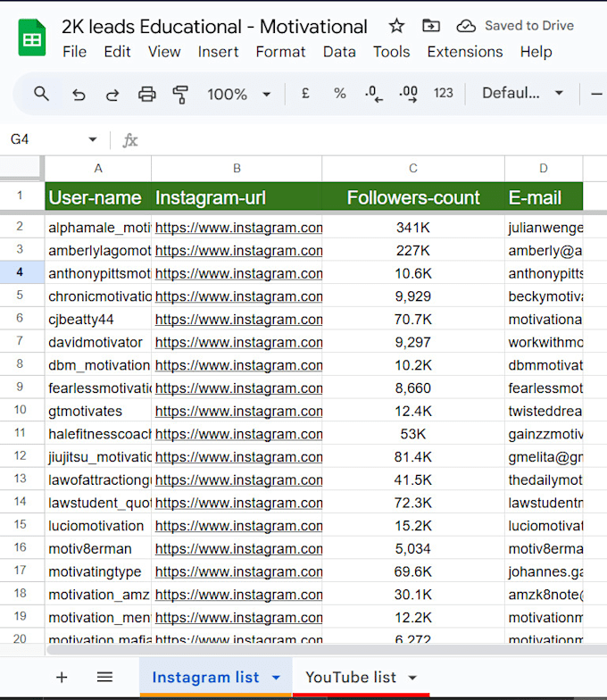Select the cell showing 341K
The width and height of the screenshot is (607, 700).
point(413,228)
